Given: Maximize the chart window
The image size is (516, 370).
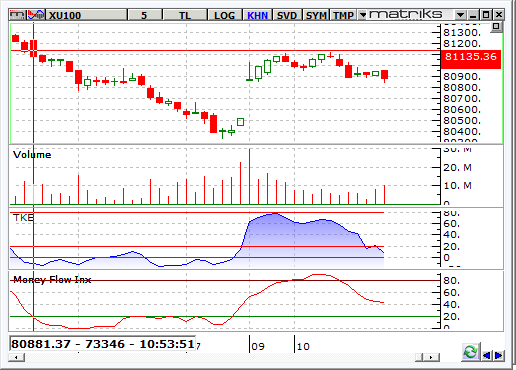Looking at the screenshot, I should click(x=486, y=15).
